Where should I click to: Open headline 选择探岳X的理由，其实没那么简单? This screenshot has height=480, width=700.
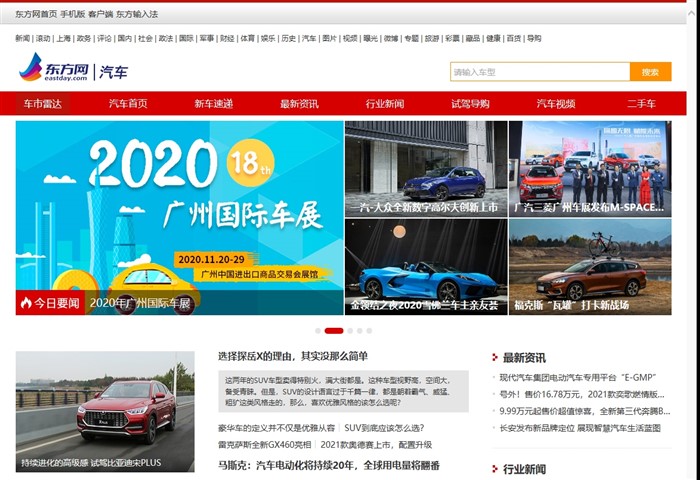(x=293, y=356)
